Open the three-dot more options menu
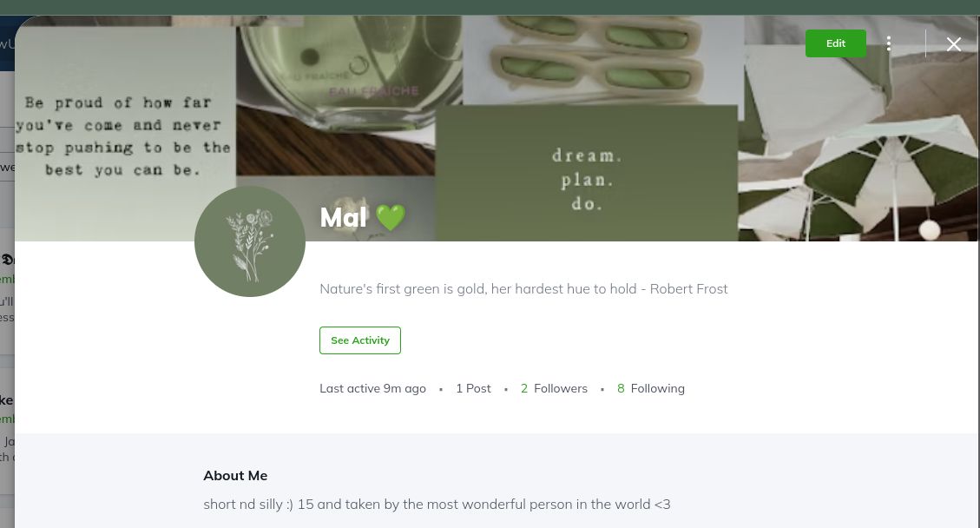 (x=889, y=43)
